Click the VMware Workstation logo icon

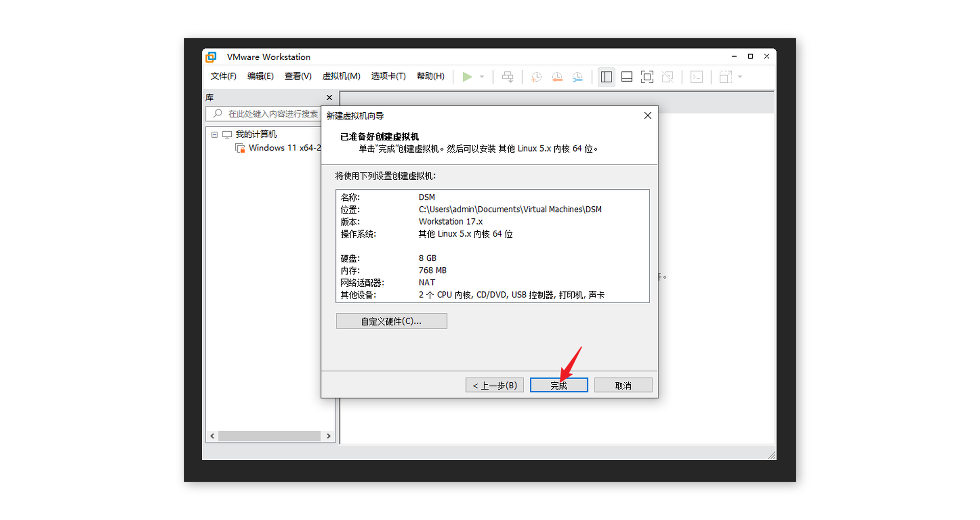[x=211, y=57]
